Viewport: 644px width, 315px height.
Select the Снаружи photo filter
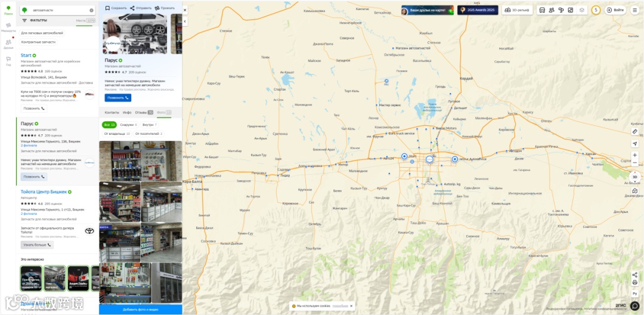[x=129, y=125]
